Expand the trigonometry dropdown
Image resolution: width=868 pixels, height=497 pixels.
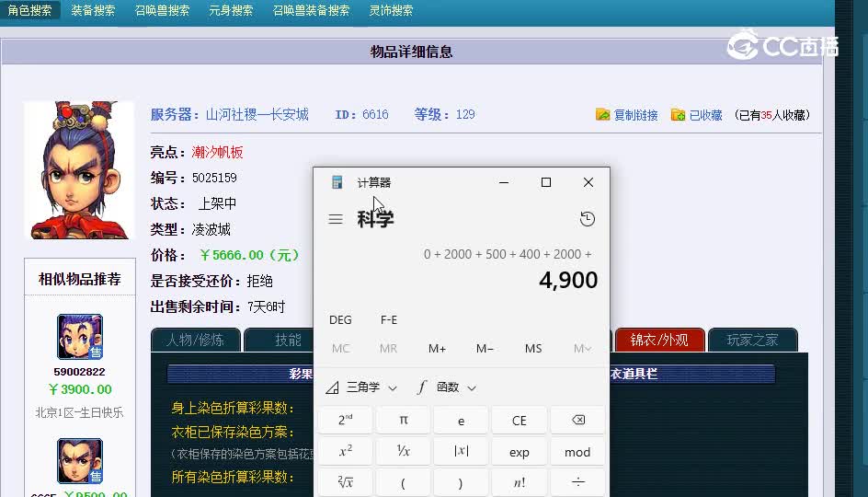click(x=361, y=387)
